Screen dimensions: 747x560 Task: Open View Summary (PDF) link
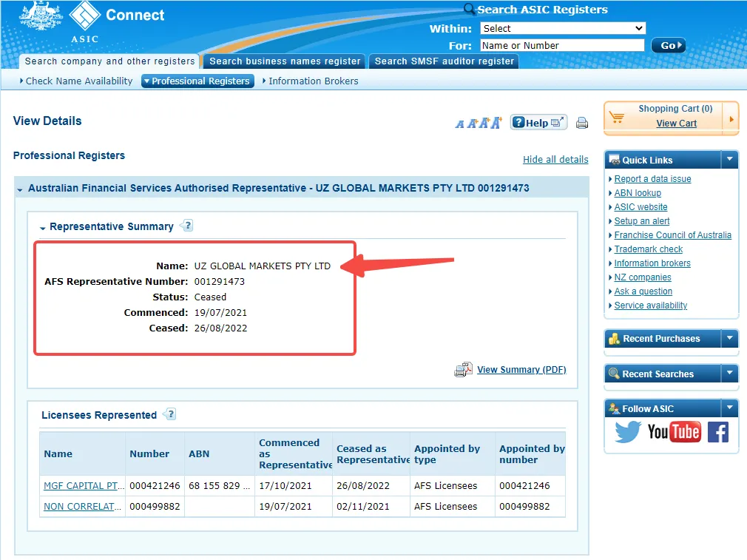(x=521, y=369)
